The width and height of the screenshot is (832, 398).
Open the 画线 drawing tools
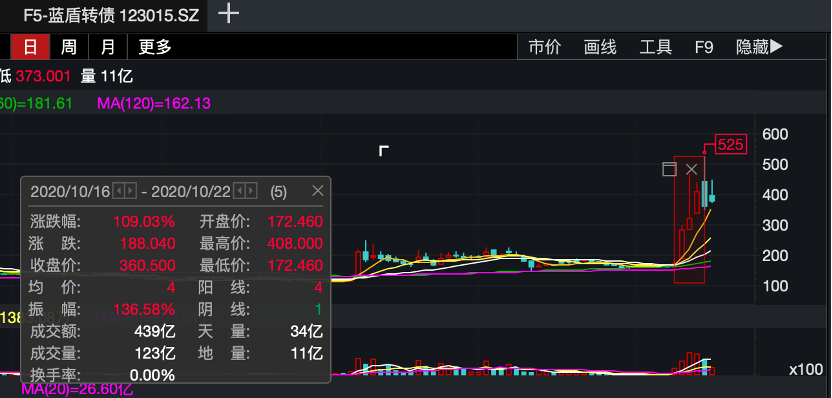(600, 47)
